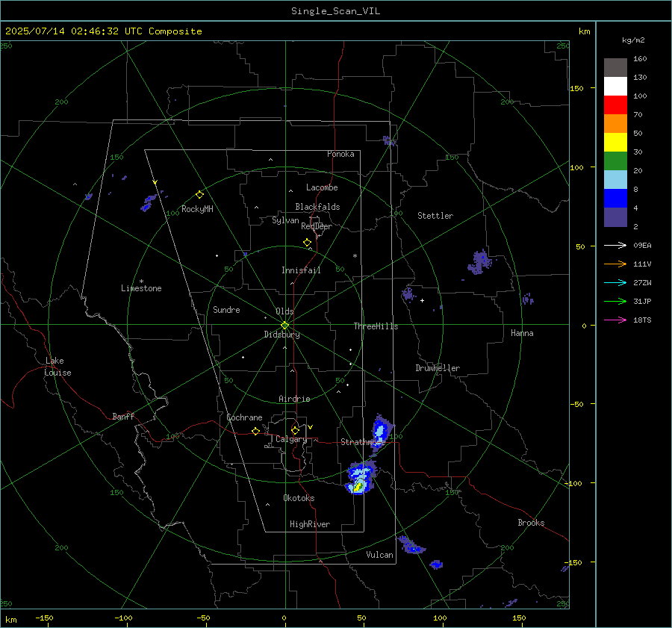Click the Limestone label
Viewport: 672px width, 628px height.
tap(141, 288)
